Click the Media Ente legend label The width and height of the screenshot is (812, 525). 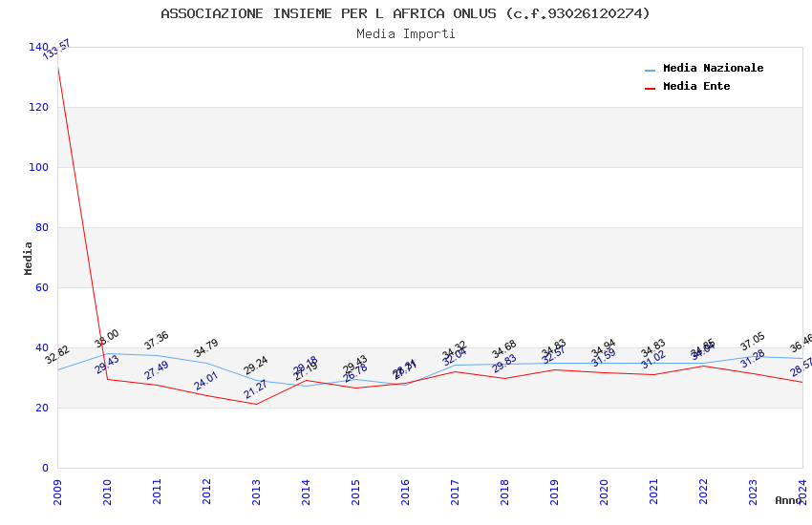pos(696,86)
